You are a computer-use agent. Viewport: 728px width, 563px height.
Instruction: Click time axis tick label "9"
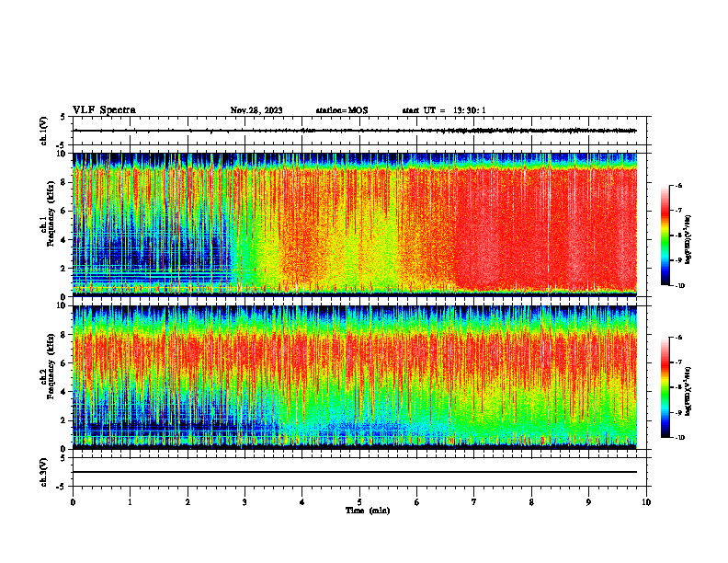point(588,502)
